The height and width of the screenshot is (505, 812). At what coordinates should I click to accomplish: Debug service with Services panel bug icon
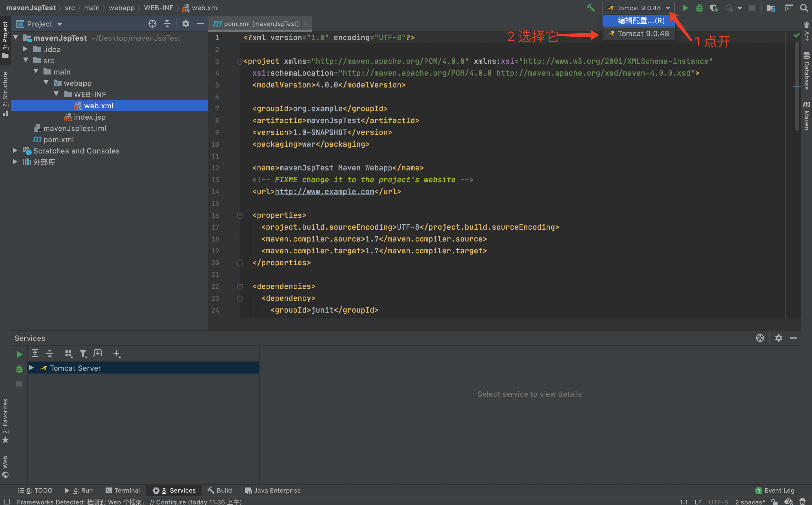tap(19, 369)
